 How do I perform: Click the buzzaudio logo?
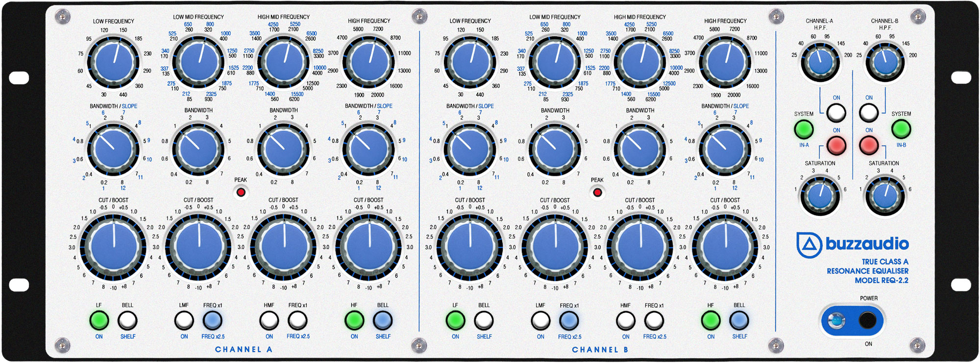pyautogui.click(x=853, y=244)
